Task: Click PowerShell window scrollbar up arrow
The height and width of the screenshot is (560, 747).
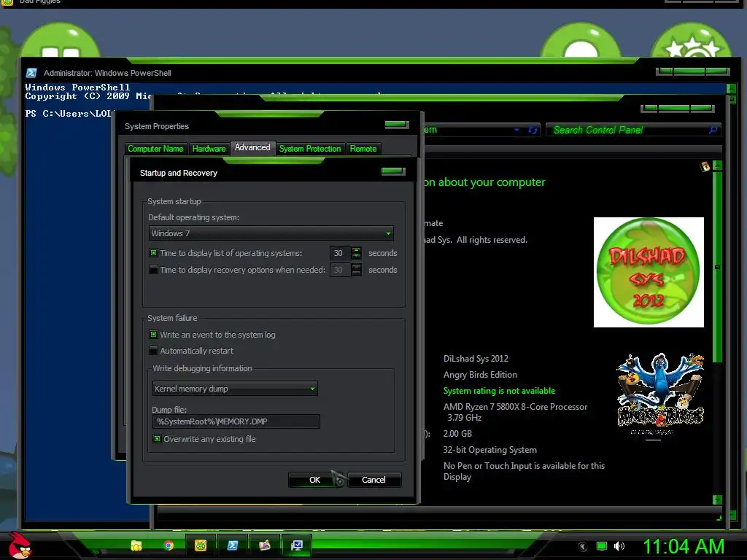Action: pos(731,88)
